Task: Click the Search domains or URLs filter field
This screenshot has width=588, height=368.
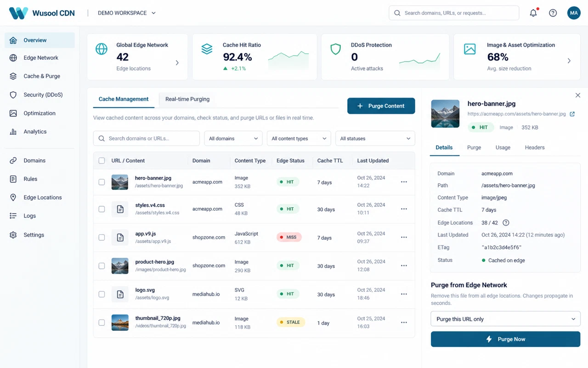Action: 147,138
